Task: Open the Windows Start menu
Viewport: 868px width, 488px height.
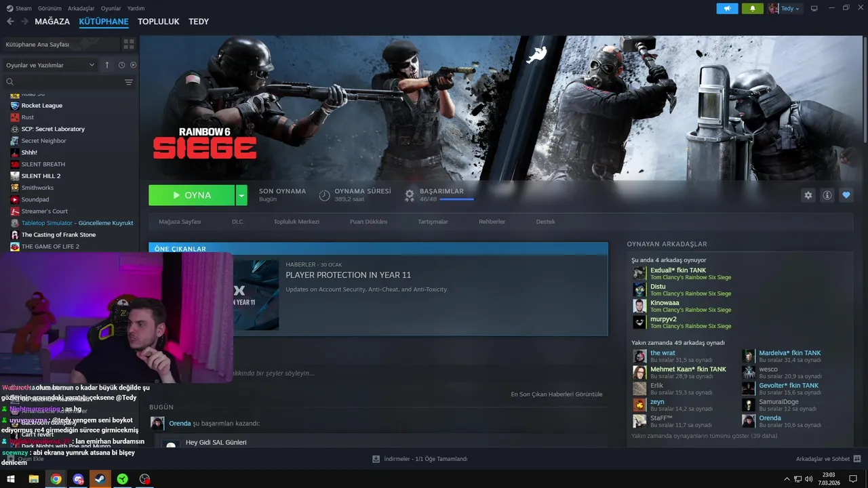Action: coord(11,479)
